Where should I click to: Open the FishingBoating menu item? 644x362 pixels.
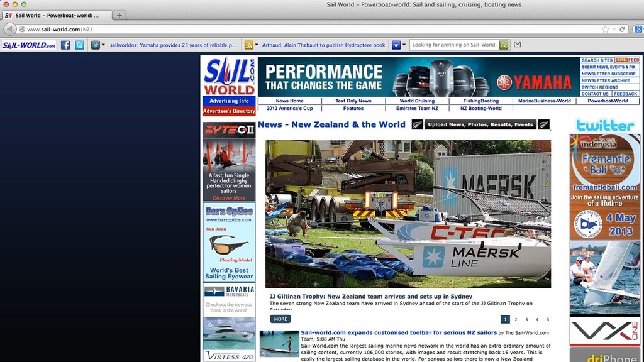pos(480,101)
